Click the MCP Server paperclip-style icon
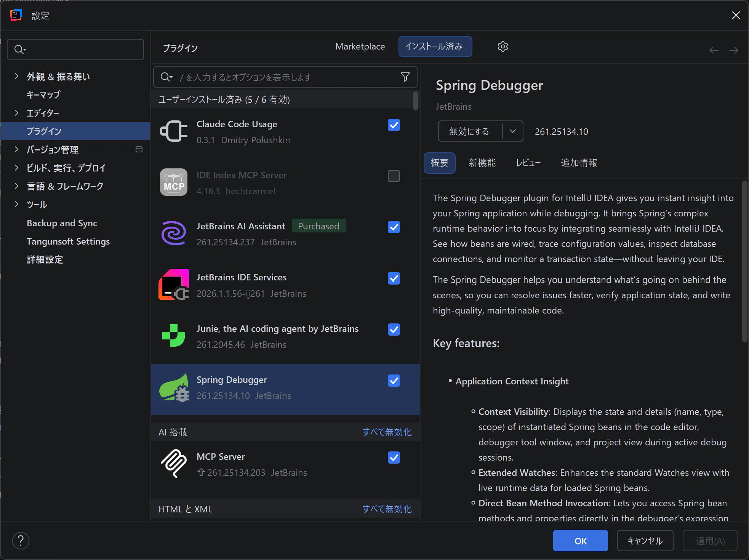Viewport: 749px width, 560px height. pyautogui.click(x=174, y=464)
